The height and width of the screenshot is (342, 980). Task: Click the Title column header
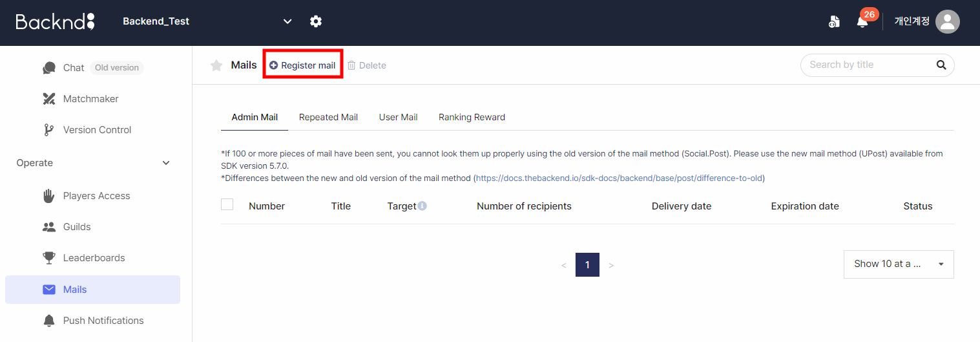coord(341,206)
